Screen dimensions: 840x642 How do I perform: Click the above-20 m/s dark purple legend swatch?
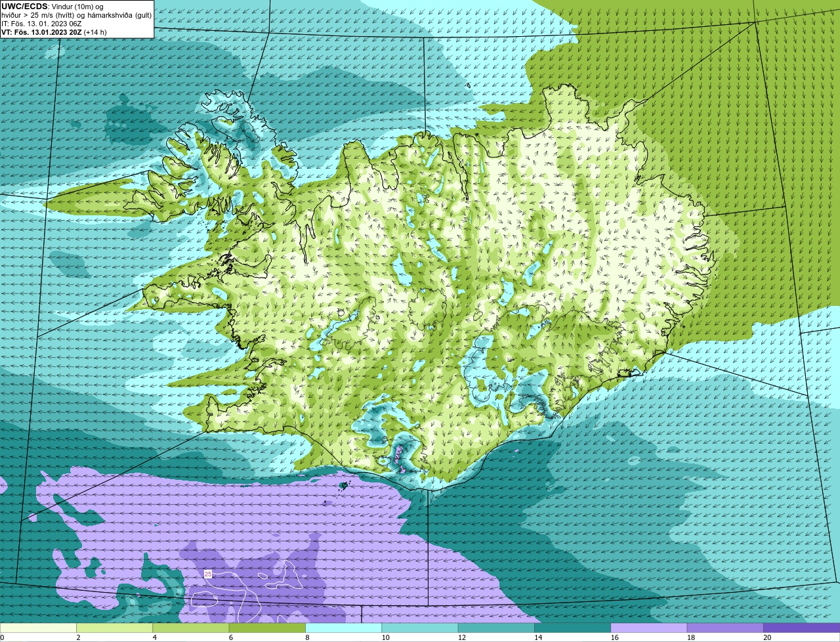(x=801, y=628)
